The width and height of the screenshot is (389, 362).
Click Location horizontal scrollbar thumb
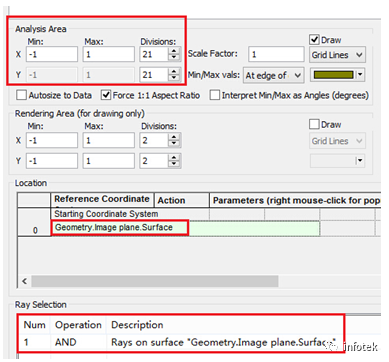coord(155,281)
